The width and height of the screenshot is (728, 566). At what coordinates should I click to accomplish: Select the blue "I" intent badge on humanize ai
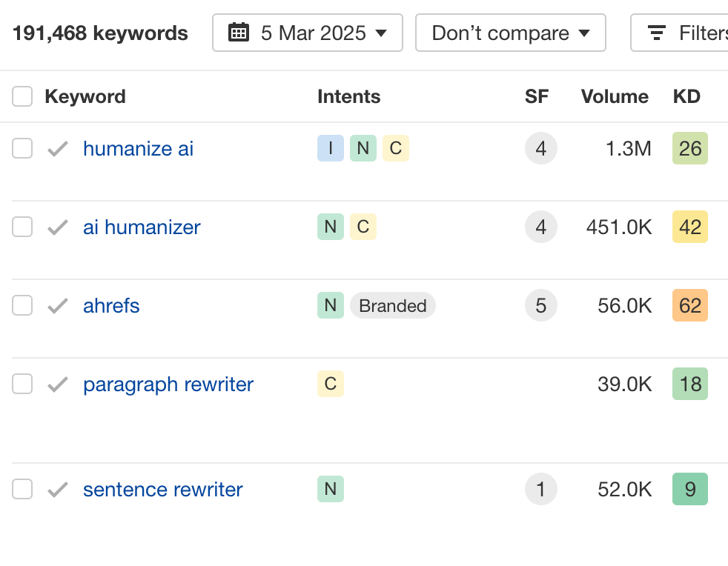pos(331,148)
